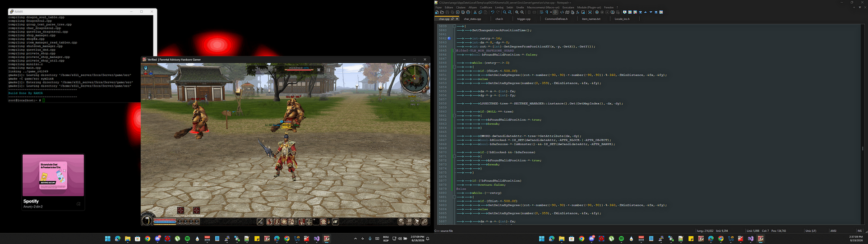Click the Find and Replace toolbar icon
This screenshot has width=868, height=244.
(x=510, y=12)
